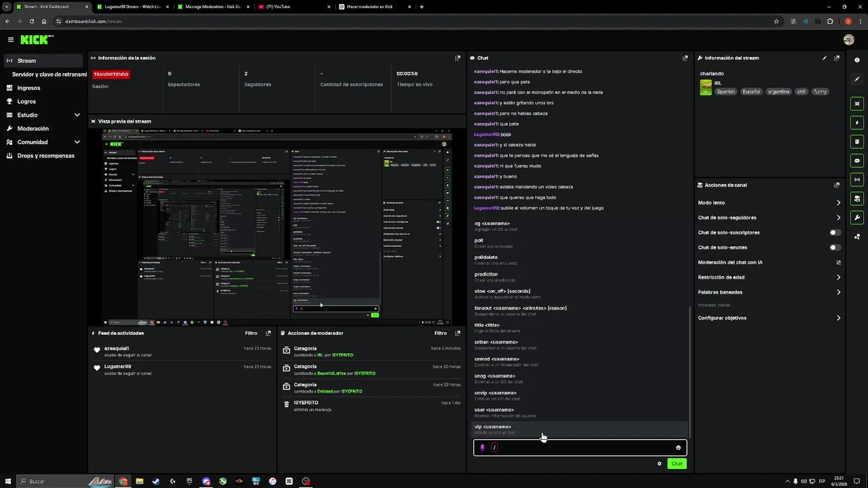Expand the Estudio sidebar section
Image resolution: width=868 pixels, height=488 pixels.
[77, 115]
